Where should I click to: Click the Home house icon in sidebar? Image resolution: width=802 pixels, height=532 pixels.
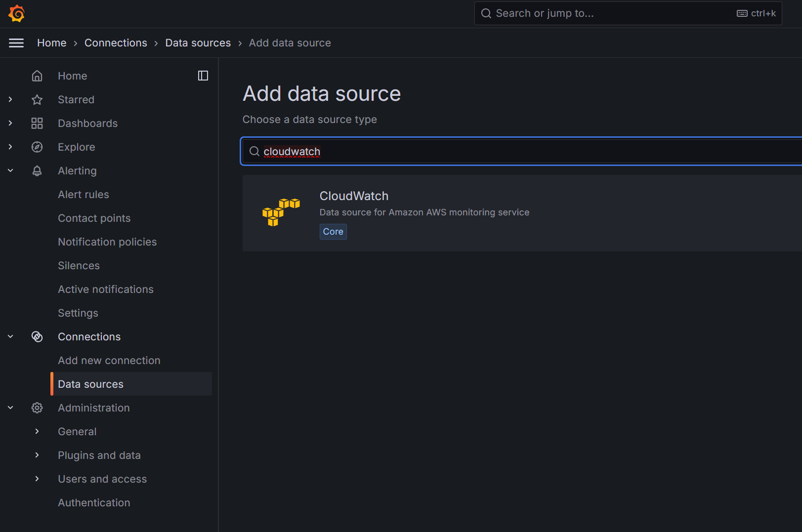pos(37,76)
